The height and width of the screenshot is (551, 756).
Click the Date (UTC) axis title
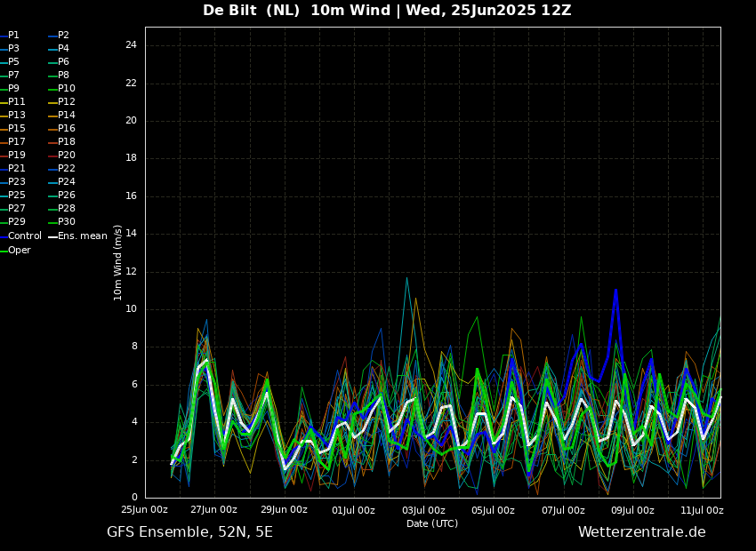tap(432, 523)
